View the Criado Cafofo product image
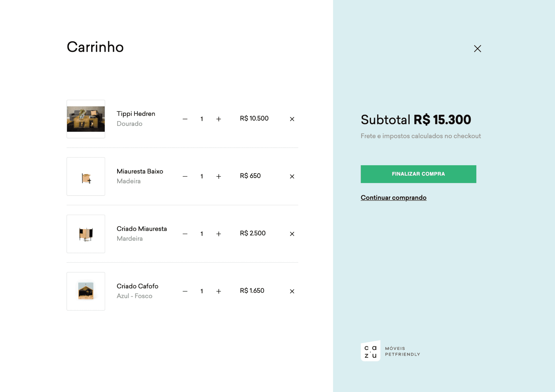555x392 pixels. tap(86, 291)
